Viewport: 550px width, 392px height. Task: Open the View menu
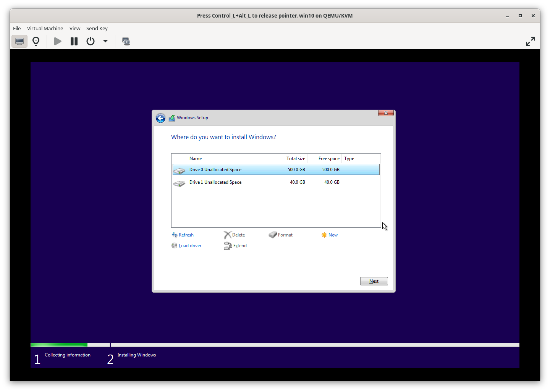tap(75, 28)
